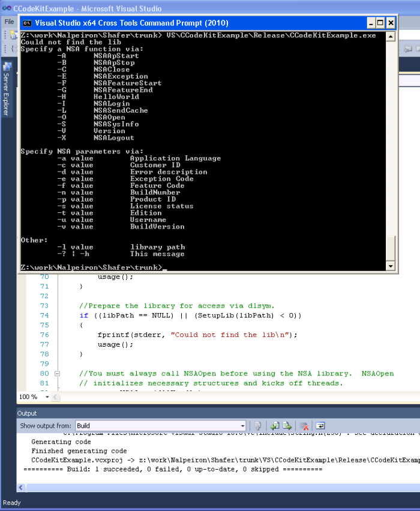
Task: Open the 100 % zoom dropdown arrow
Action: click(x=47, y=397)
